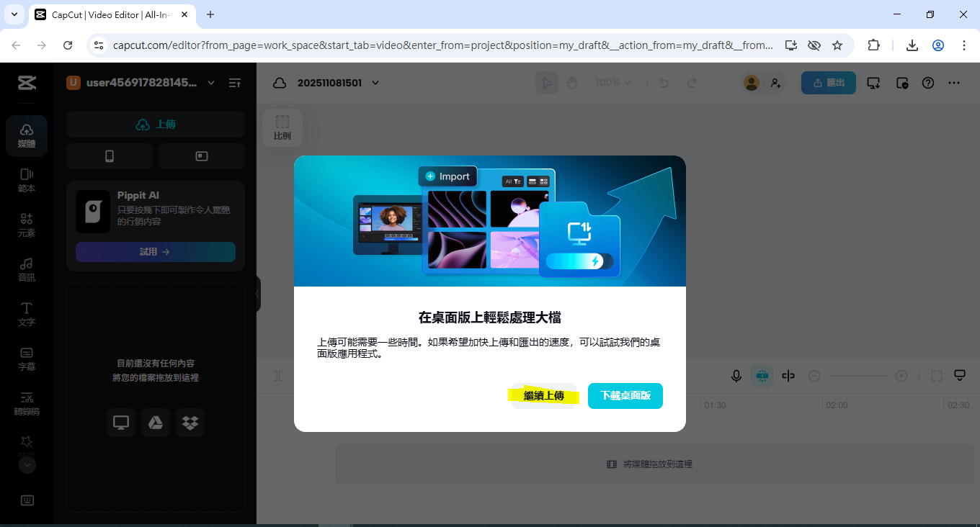The width and height of the screenshot is (980, 527).
Task: Open the 100% zoom level dropdown
Action: click(x=613, y=83)
